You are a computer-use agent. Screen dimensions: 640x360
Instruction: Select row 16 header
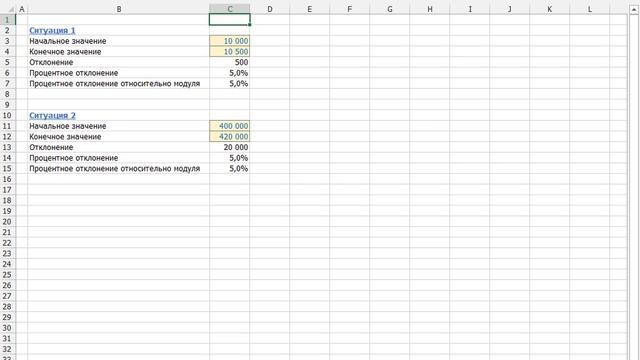click(x=7, y=179)
